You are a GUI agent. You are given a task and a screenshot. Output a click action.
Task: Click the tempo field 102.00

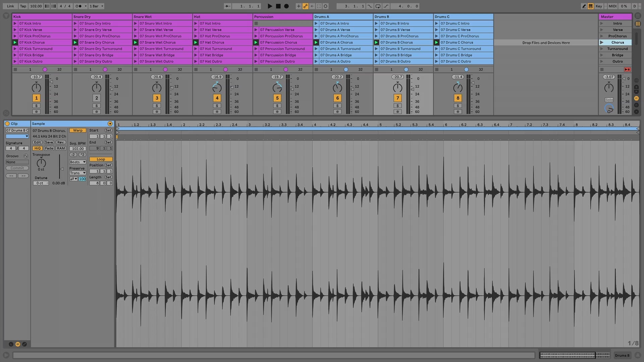pos(36,6)
